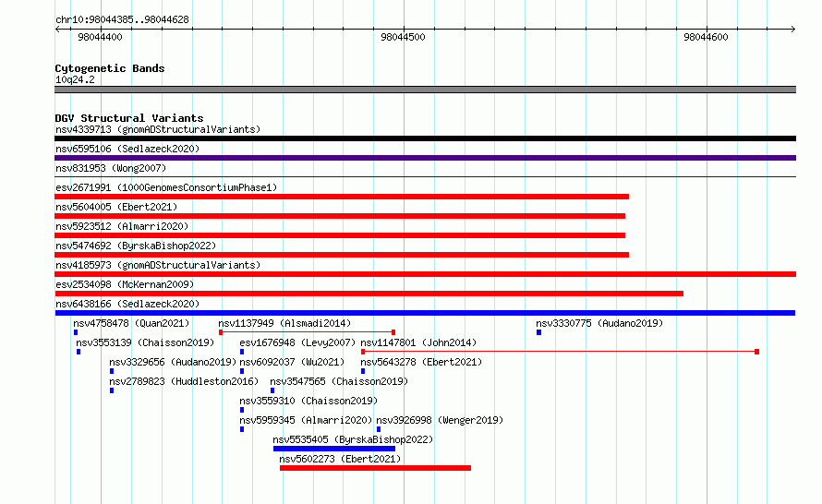
Task: Click blue marker under nsv3926998
Action: [379, 429]
